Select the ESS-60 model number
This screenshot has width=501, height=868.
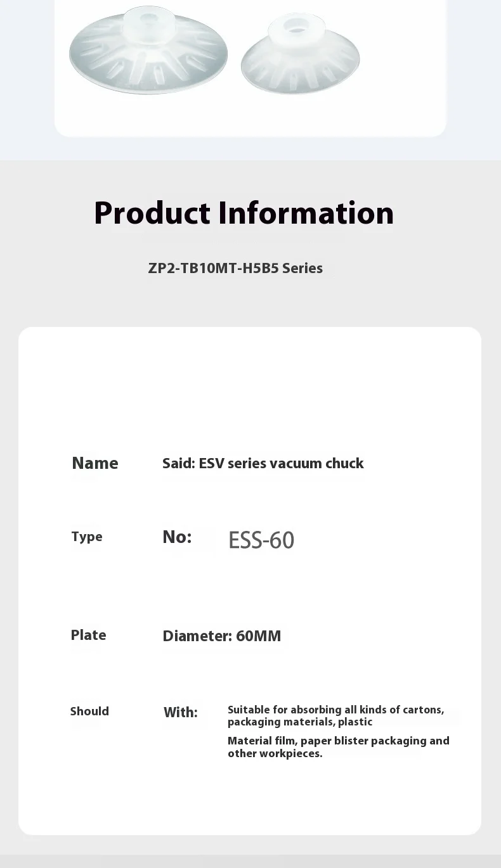[x=261, y=540]
